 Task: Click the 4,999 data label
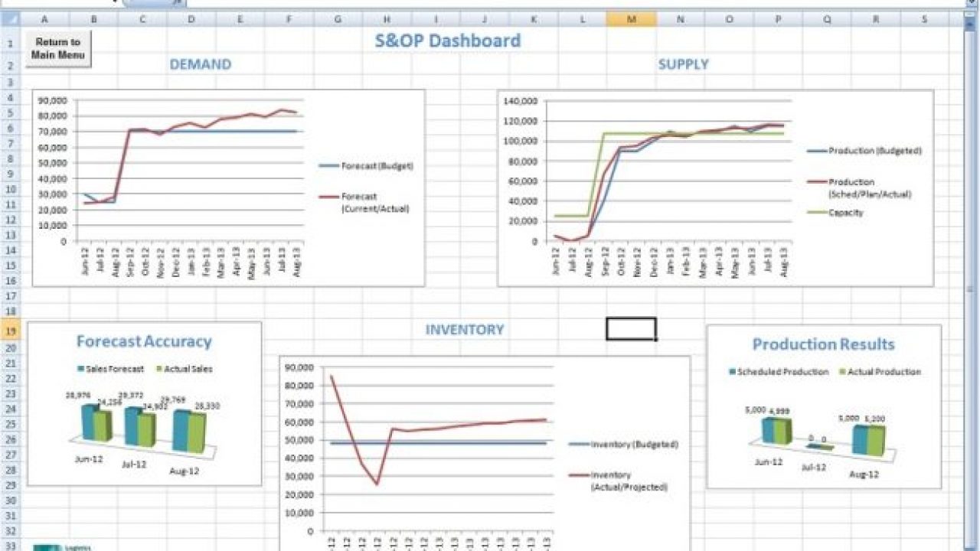(x=779, y=412)
